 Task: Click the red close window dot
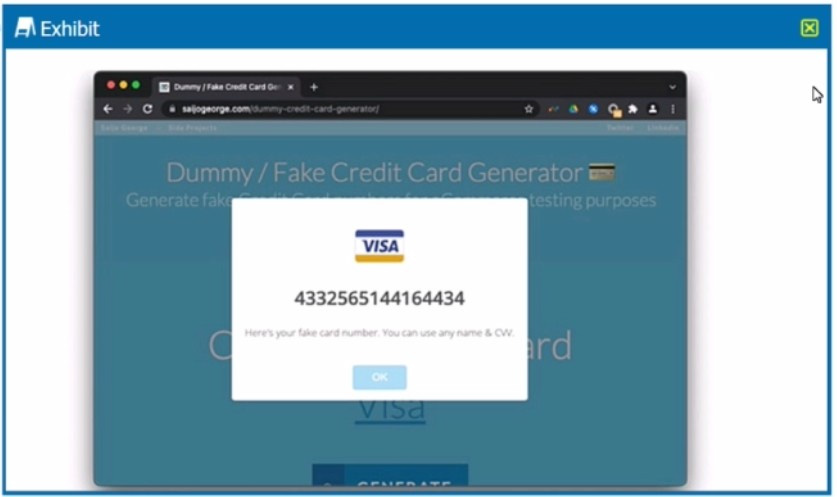[x=111, y=85]
